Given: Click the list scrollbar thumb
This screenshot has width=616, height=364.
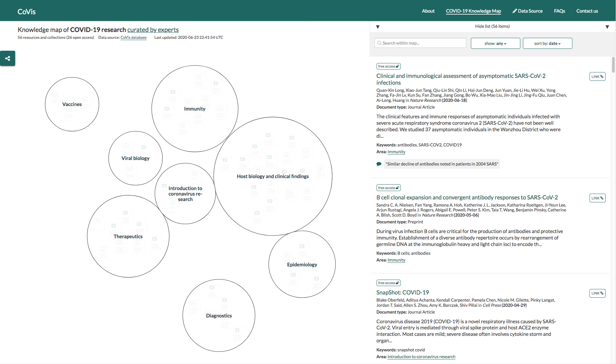Looking at the screenshot, I should pos(613,65).
